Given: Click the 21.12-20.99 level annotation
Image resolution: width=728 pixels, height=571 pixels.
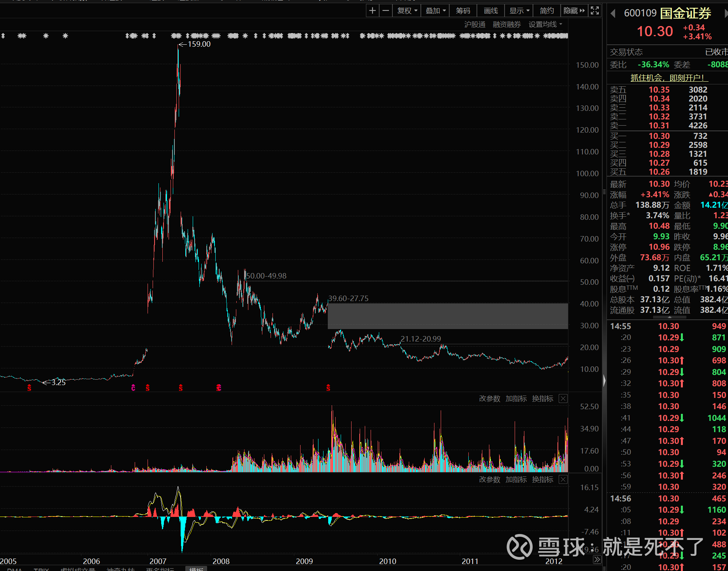Looking at the screenshot, I should tap(421, 339).
